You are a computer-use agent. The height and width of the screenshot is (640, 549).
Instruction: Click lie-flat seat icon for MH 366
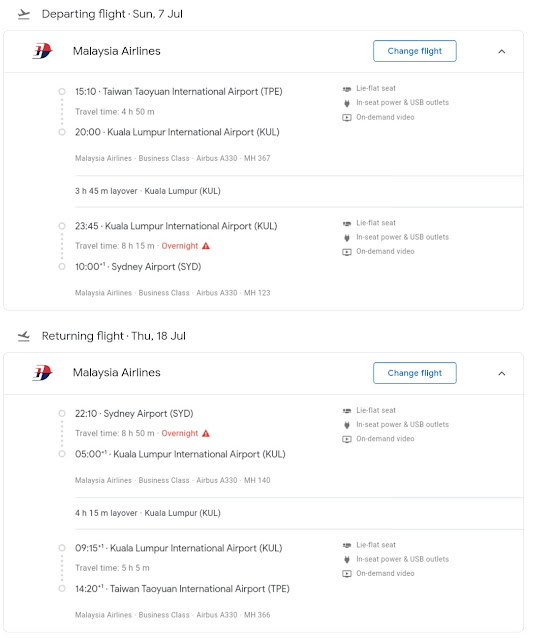tap(347, 545)
